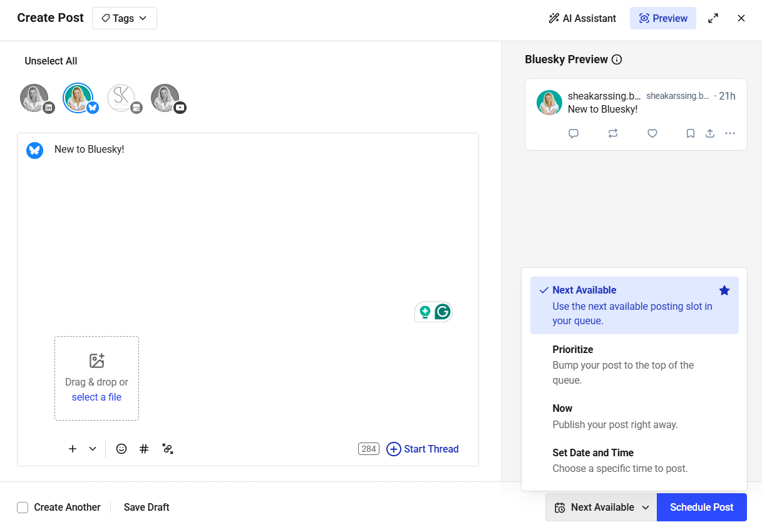Insert a hashtag
This screenshot has height=532, width=762.
[143, 449]
